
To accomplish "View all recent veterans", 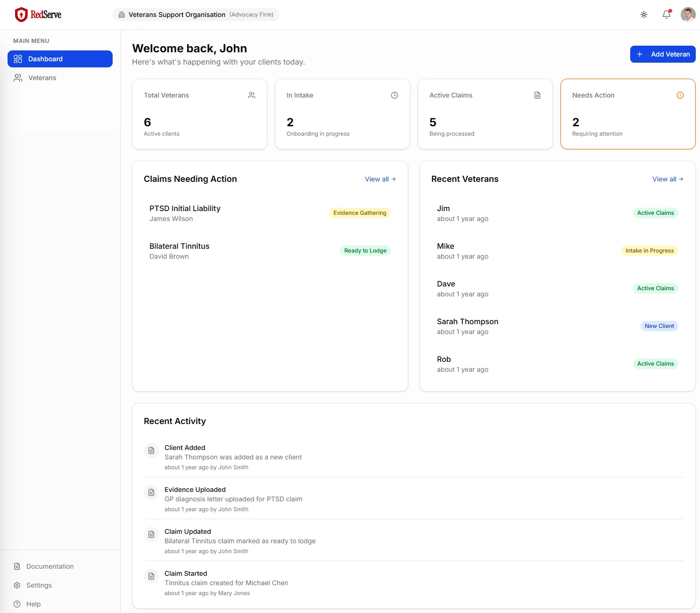I will pyautogui.click(x=667, y=179).
